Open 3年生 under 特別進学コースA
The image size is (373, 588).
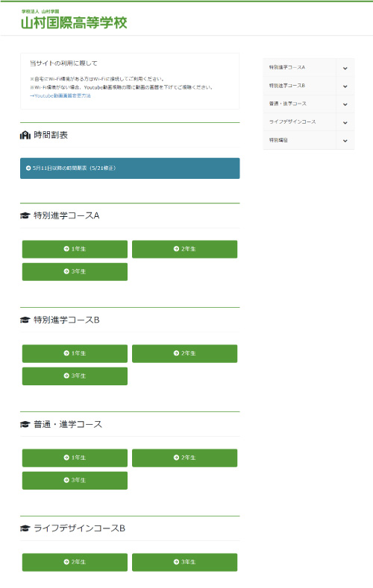[75, 271]
